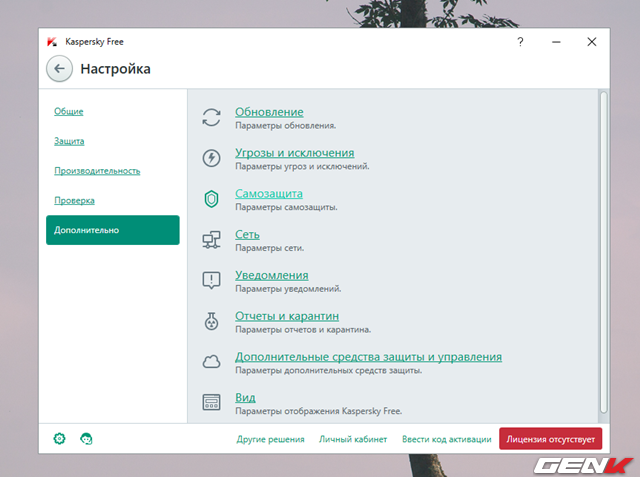Open the Производительность settings tab
The height and width of the screenshot is (477, 640).
tap(97, 171)
